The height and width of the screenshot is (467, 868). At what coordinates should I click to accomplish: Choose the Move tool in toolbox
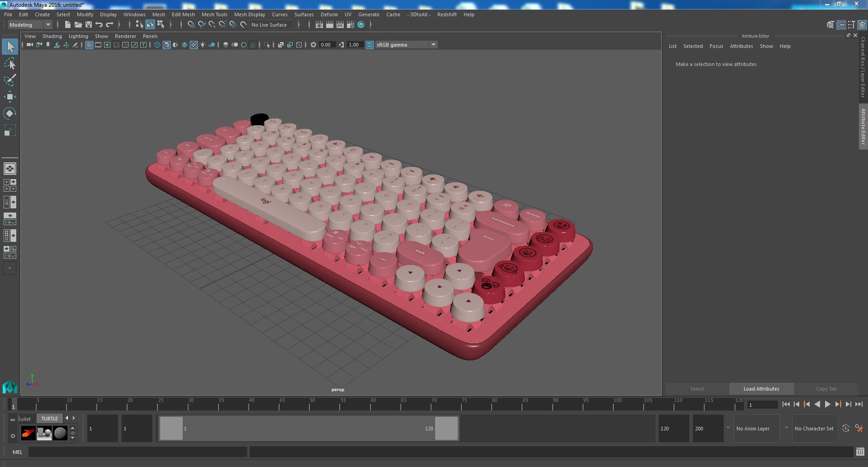[9, 97]
